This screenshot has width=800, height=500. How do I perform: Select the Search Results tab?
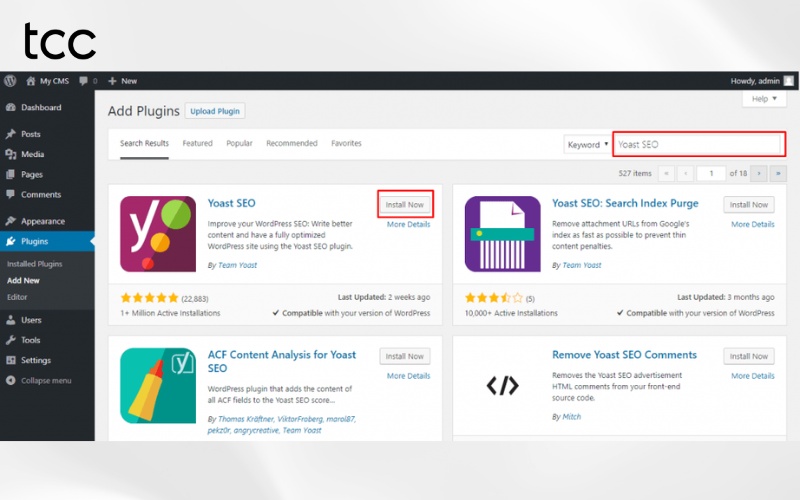144,143
